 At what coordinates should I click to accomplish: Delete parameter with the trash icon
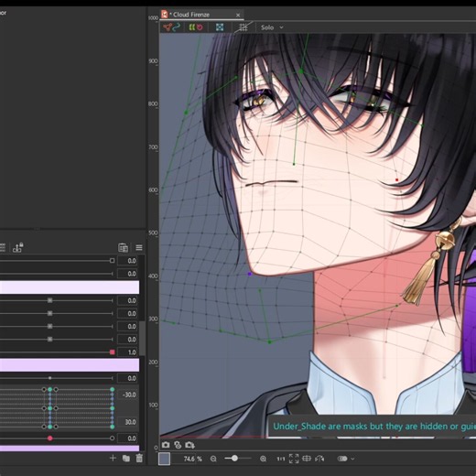pyautogui.click(x=139, y=458)
